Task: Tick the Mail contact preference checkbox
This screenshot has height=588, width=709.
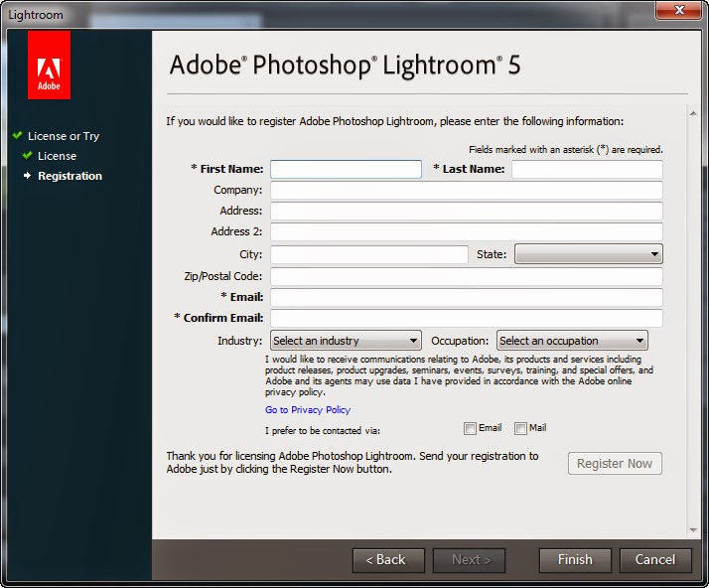Action: (520, 428)
